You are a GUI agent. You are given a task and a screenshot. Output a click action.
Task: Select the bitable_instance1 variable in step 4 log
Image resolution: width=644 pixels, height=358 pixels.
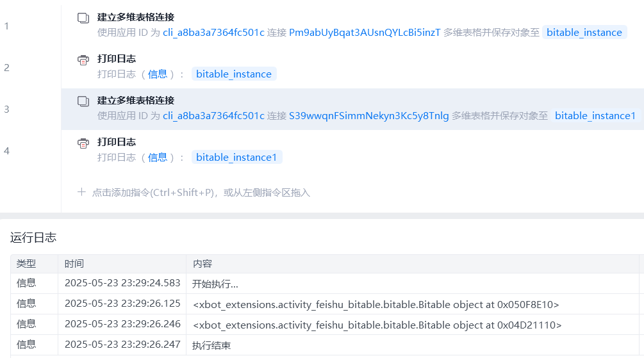236,158
